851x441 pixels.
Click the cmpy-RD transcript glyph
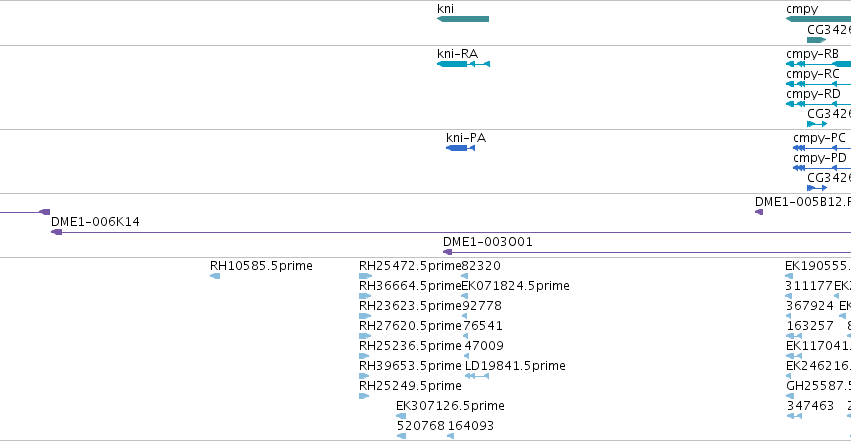pos(818,104)
